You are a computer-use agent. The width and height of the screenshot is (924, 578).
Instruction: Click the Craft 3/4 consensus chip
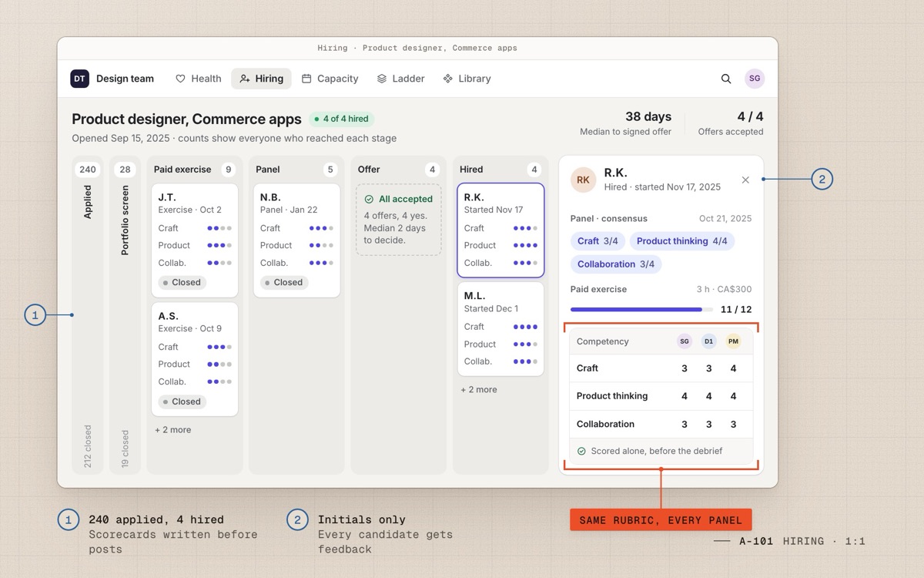[x=598, y=241]
